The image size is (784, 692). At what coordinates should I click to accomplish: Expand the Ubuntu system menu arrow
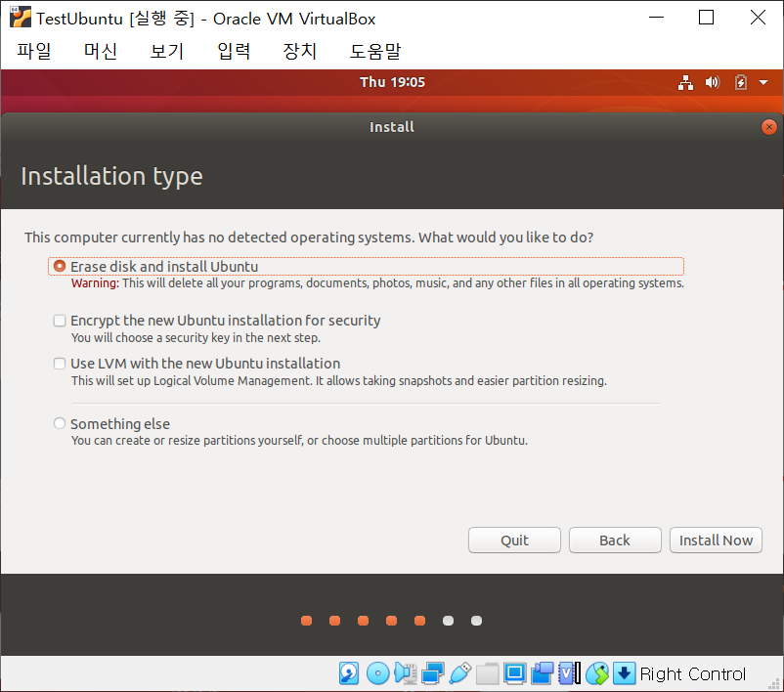(763, 82)
